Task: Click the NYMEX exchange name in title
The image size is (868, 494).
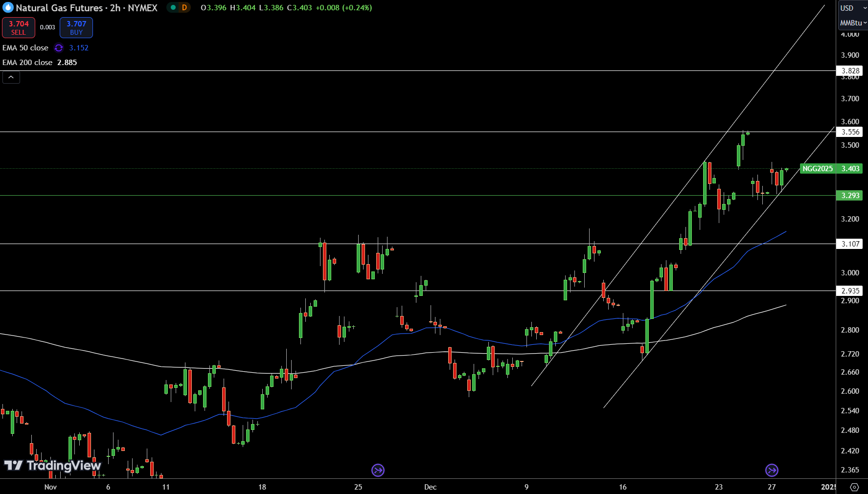Action: (143, 8)
